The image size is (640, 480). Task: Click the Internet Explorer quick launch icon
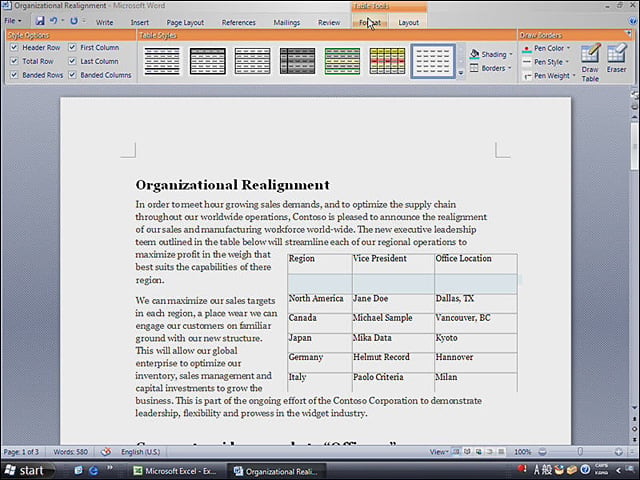coord(94,471)
